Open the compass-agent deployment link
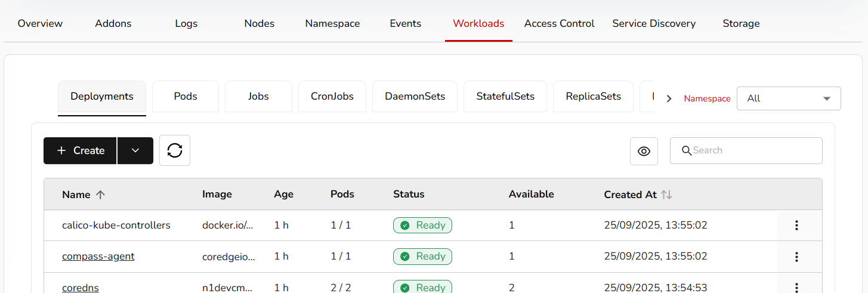Screen dimensions: 868x293 point(98,257)
